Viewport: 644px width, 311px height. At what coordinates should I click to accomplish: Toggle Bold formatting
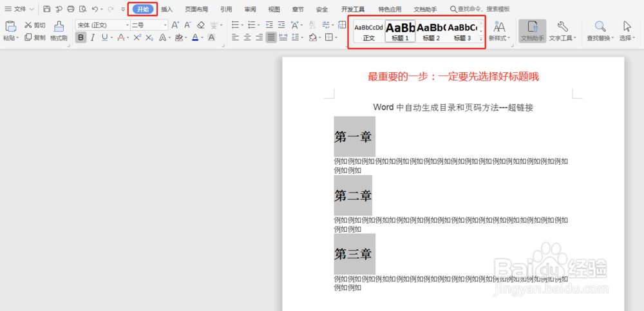(81, 37)
